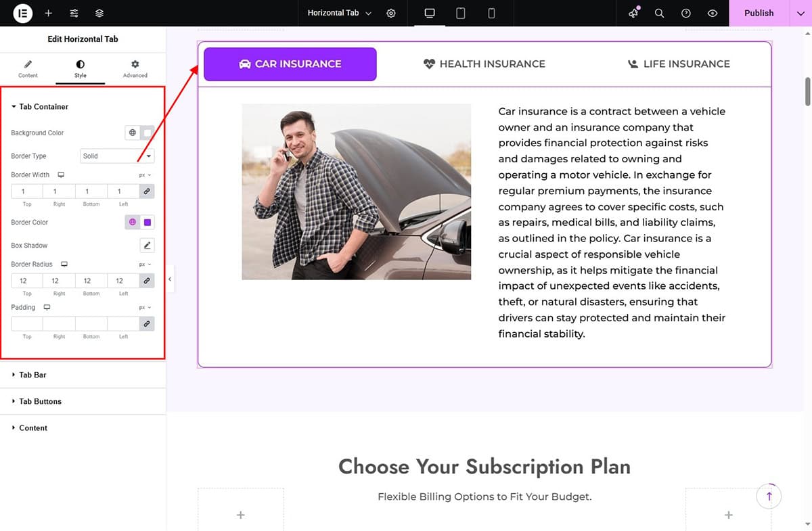Open Site Settings sliders icon
The image size is (812, 531).
tap(74, 13)
